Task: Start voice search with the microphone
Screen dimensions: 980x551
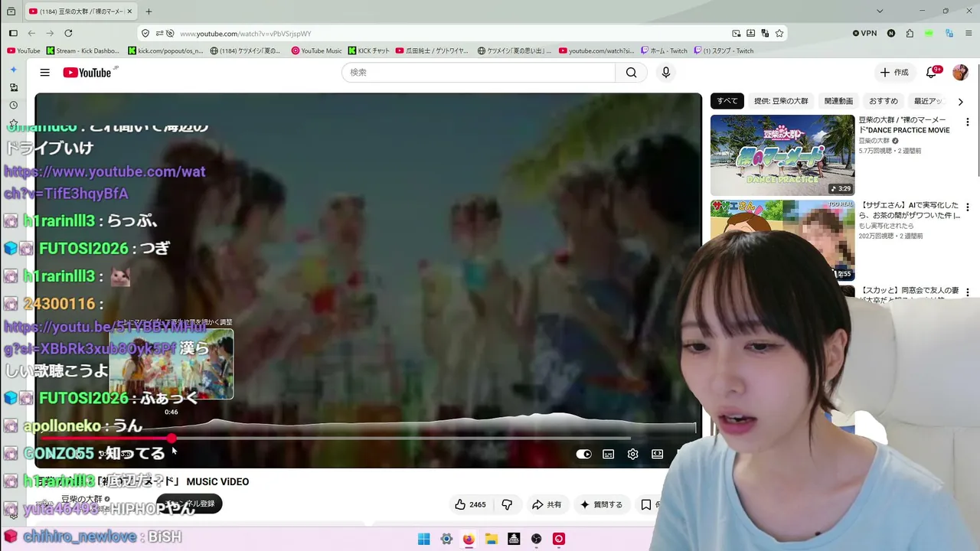Action: pyautogui.click(x=666, y=73)
